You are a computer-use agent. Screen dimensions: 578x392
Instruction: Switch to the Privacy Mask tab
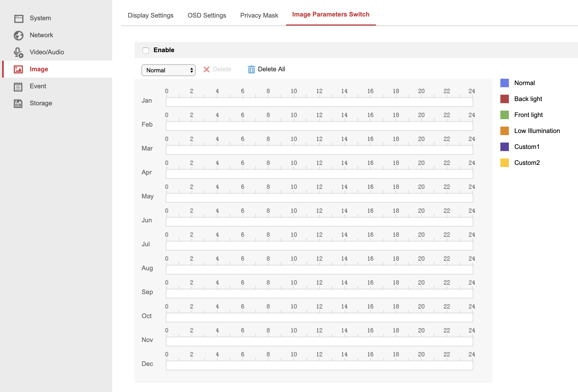tap(259, 15)
